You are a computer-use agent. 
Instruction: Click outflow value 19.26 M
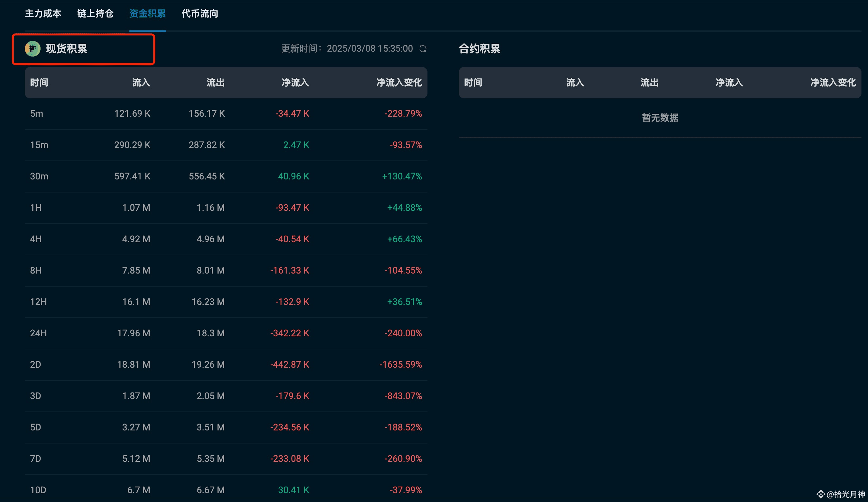[x=208, y=364]
